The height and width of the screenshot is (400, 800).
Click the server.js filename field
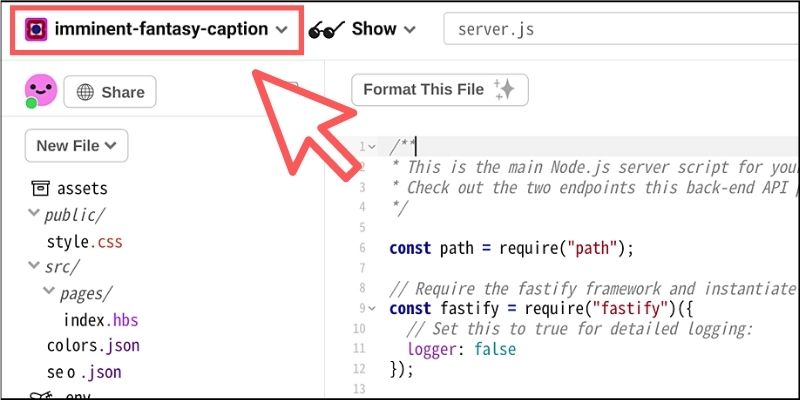(621, 30)
